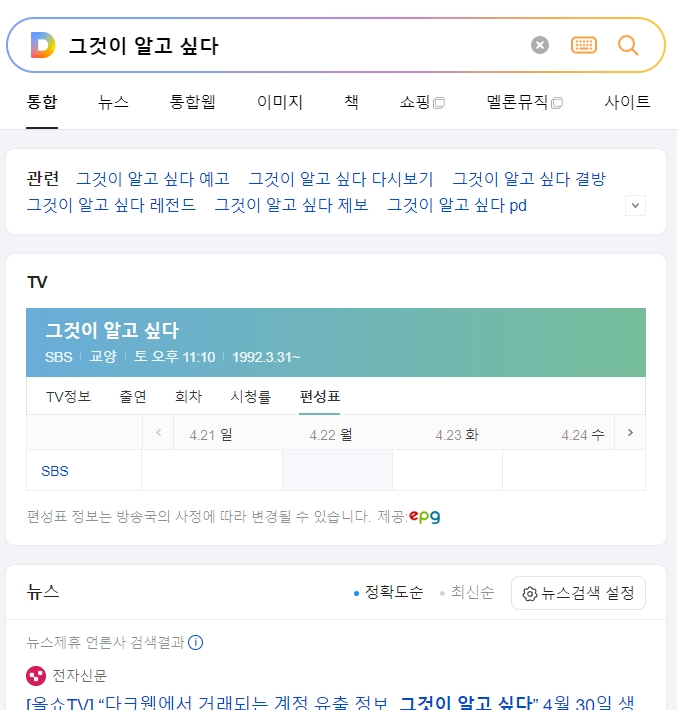The height and width of the screenshot is (710, 677).
Task: Open the TV정보 sub-tab
Action: coord(68,397)
